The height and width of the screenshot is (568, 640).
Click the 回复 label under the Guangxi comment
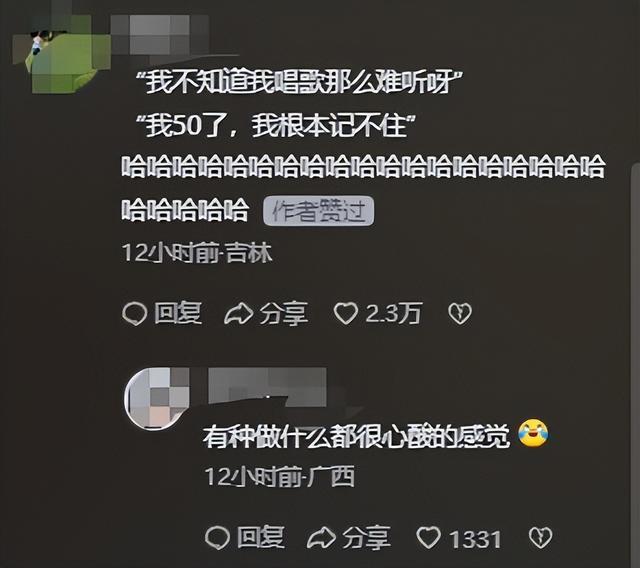261,537
